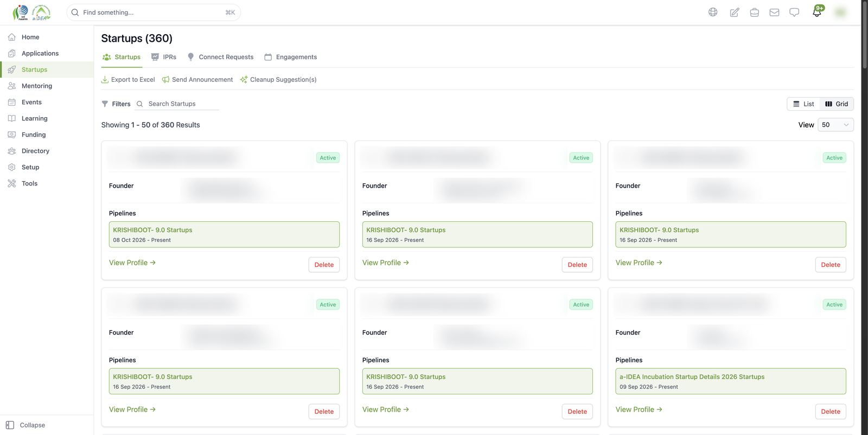
Task: View Profile of 08 Oct 2026 startup
Action: coord(132,263)
